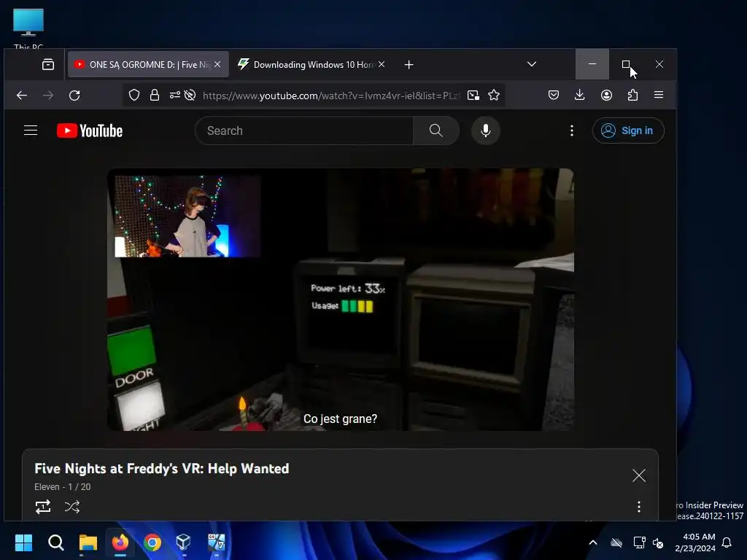
Task: View site security padlock info
Action: tap(155, 96)
